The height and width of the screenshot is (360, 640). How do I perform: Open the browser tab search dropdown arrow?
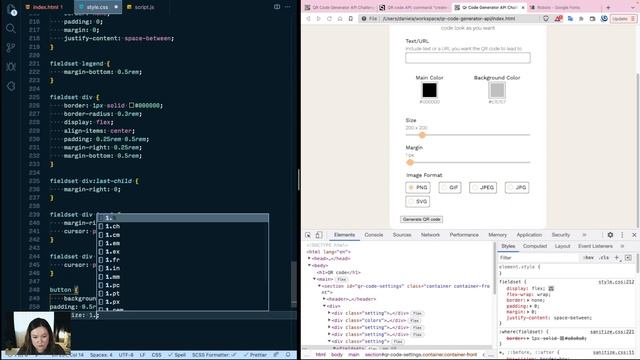tap(633, 7)
